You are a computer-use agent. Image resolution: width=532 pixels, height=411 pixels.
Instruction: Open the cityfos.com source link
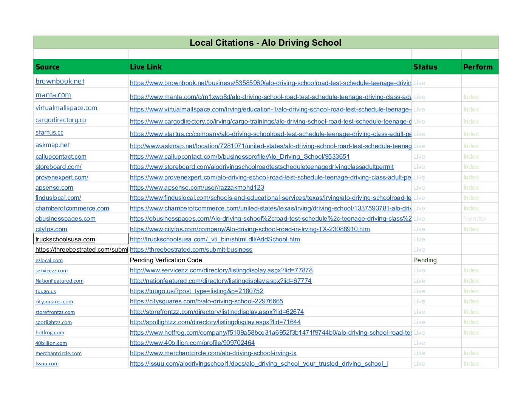point(51,229)
